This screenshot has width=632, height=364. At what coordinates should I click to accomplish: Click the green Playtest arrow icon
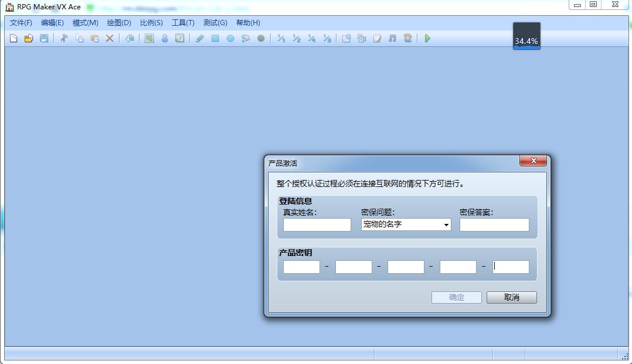427,38
